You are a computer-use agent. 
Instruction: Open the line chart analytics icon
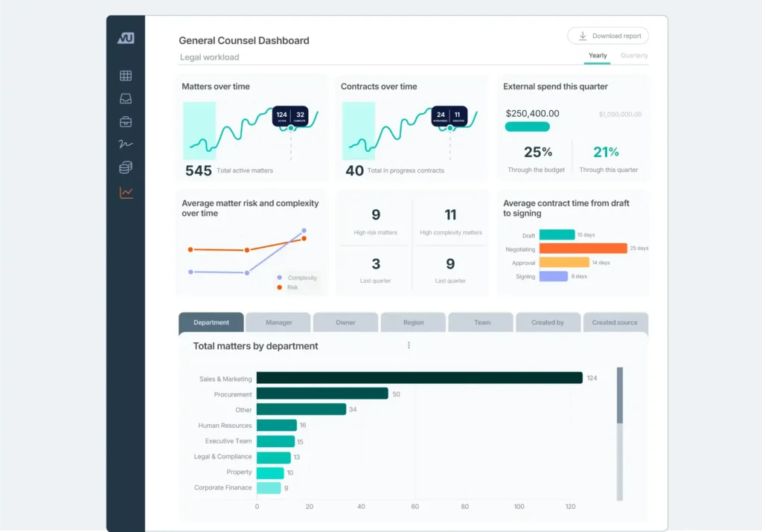click(126, 193)
